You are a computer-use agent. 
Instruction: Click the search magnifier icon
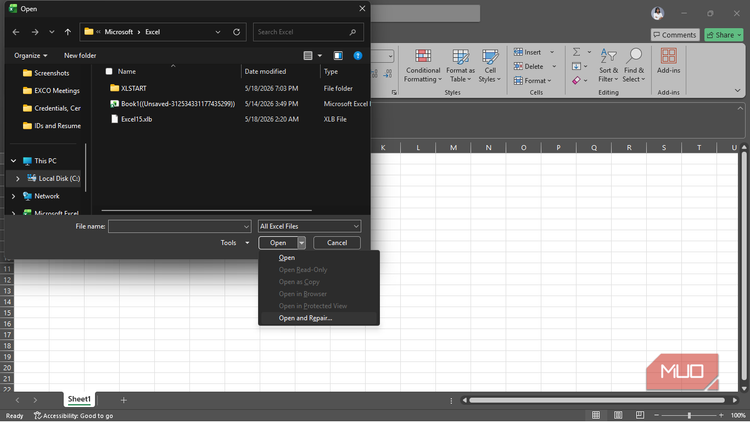[x=353, y=32]
